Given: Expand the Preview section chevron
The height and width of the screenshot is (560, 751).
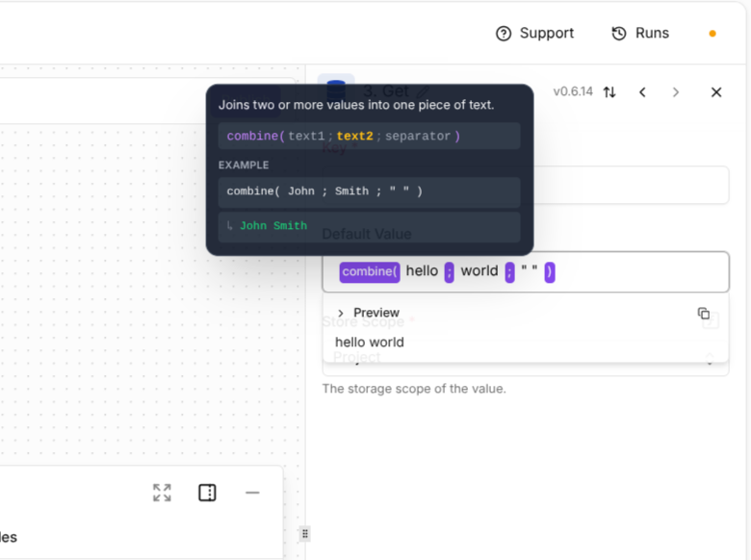Looking at the screenshot, I should [341, 313].
